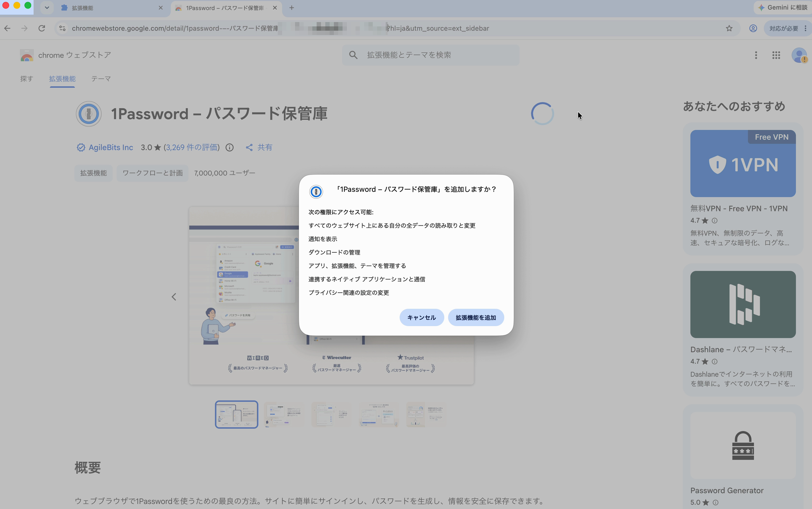This screenshot has width=812, height=509.
Task: Show previous screenshot with left chevron
Action: tap(174, 297)
